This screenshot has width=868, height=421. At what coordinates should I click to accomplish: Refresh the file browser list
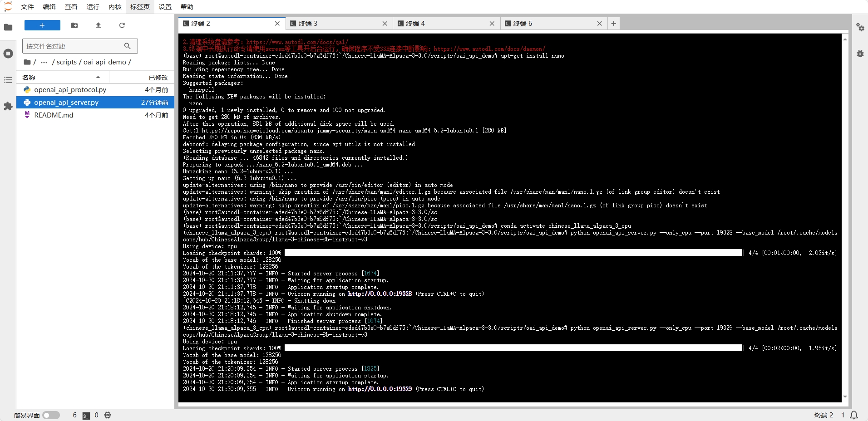(x=122, y=25)
